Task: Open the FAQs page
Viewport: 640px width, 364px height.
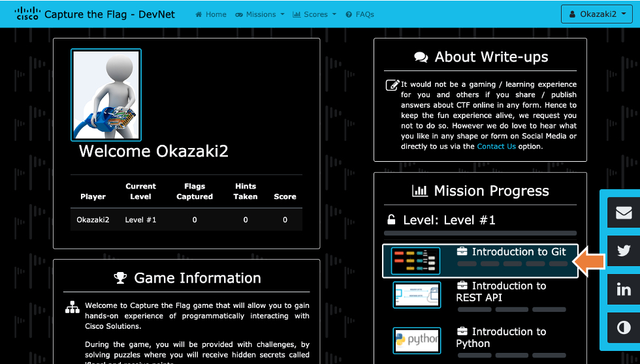Action: coord(360,14)
